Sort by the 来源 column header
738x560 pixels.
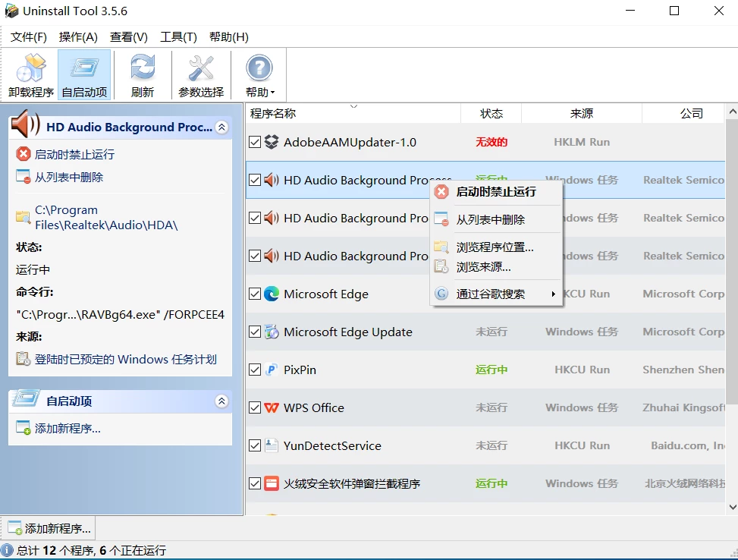[x=582, y=114]
